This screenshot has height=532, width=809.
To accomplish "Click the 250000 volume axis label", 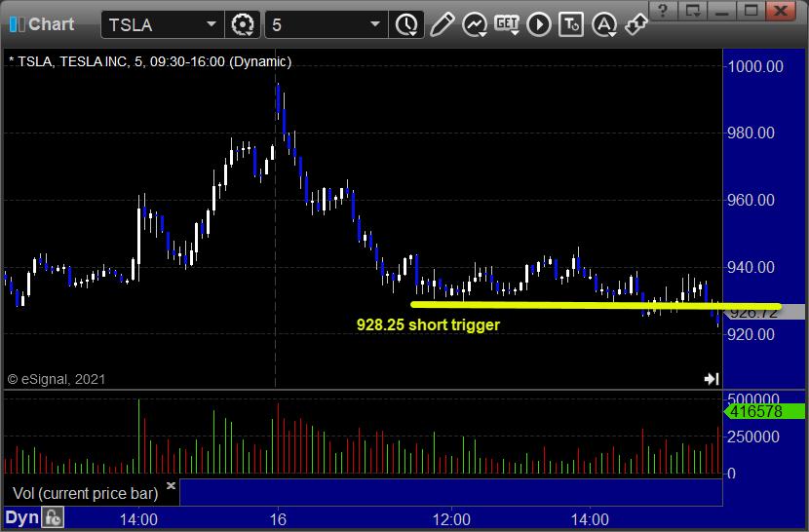I will pyautogui.click(x=752, y=437).
